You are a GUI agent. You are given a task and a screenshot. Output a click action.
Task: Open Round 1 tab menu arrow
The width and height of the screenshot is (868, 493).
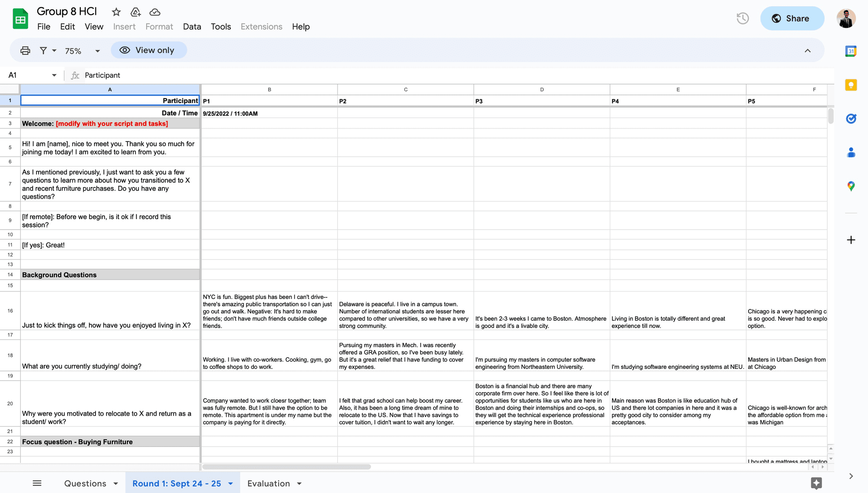pos(230,483)
